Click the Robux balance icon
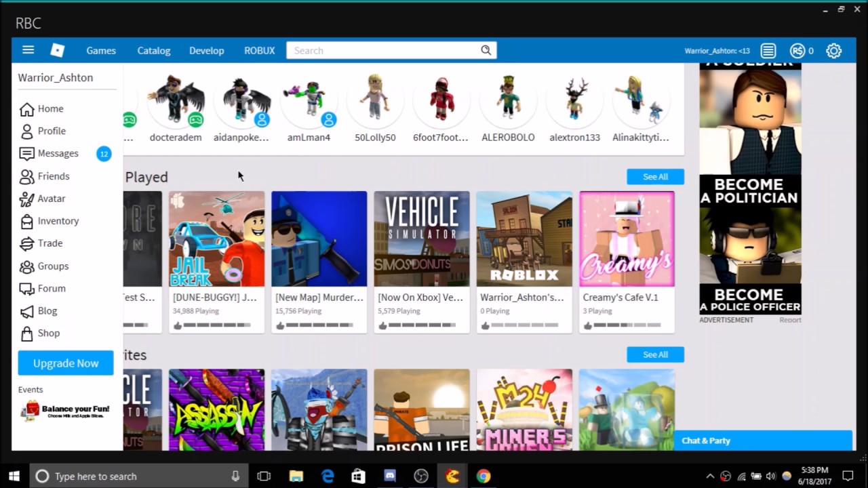This screenshot has height=488, width=868. (x=797, y=51)
